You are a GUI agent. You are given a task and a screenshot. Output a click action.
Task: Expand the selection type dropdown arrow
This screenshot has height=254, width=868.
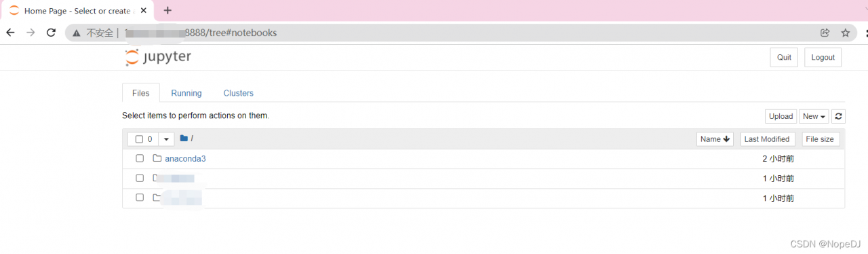[167, 139]
